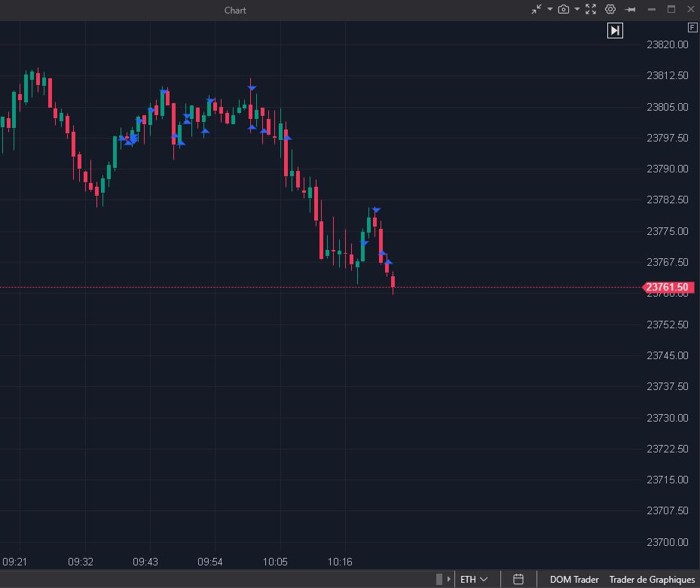This screenshot has height=588, width=700.
Task: Click the 23820.00 price scale label
Action: coord(668,44)
